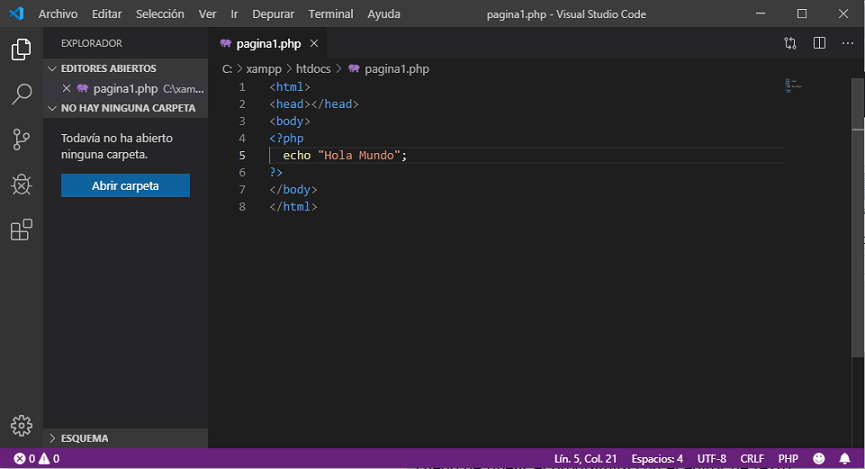The height and width of the screenshot is (469, 865).
Task: Click the Explorador panel title
Action: click(92, 43)
